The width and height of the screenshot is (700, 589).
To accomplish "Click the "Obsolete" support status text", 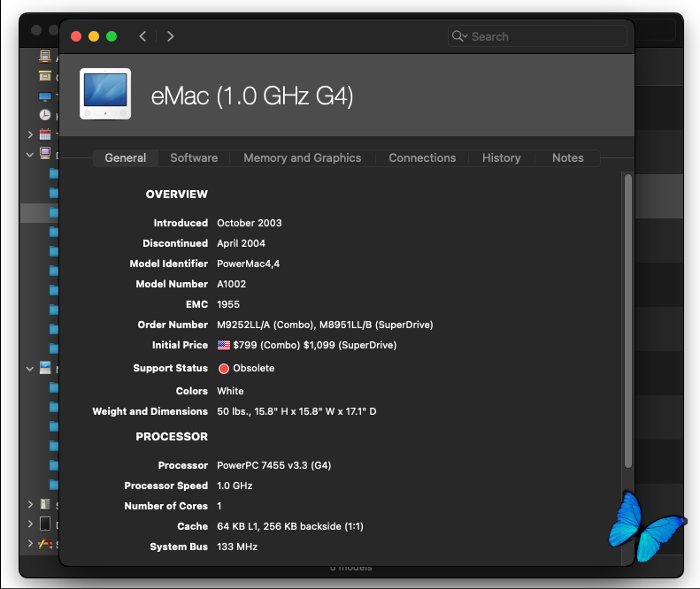I will pos(254,368).
